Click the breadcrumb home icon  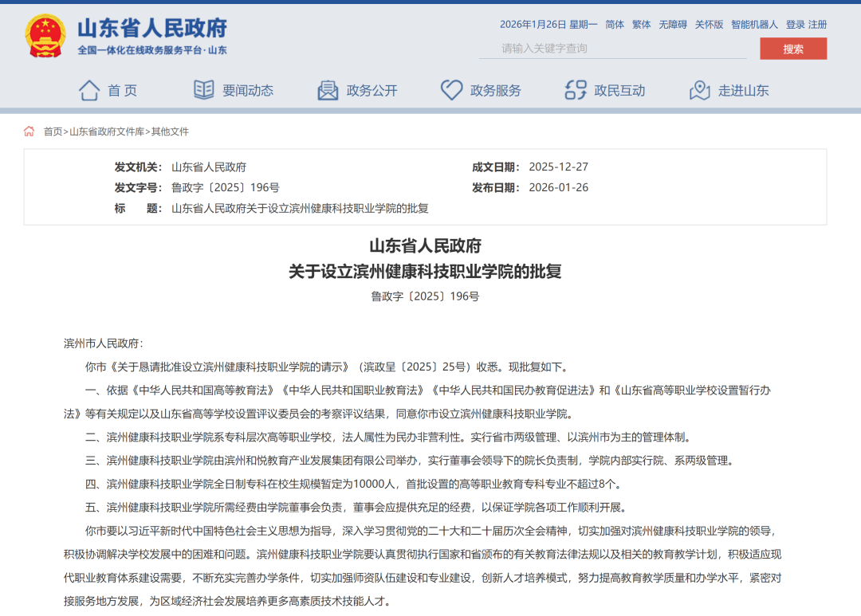coord(29,131)
